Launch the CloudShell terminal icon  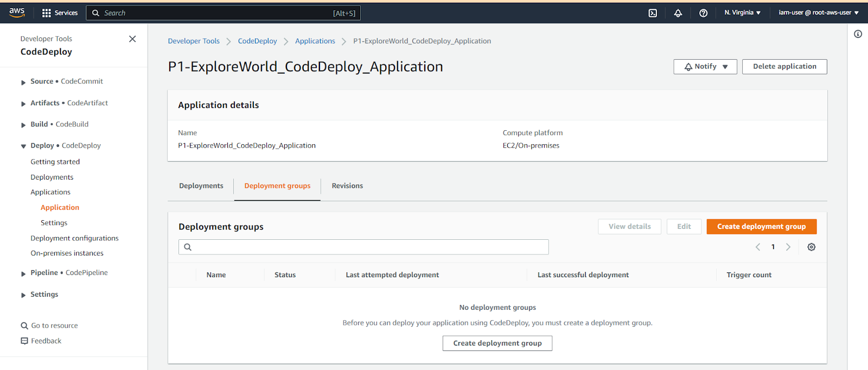(653, 13)
